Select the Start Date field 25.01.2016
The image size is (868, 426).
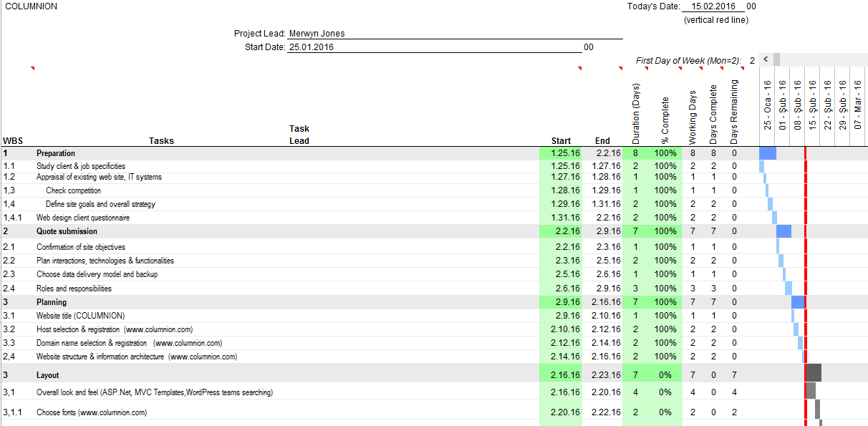click(312, 47)
